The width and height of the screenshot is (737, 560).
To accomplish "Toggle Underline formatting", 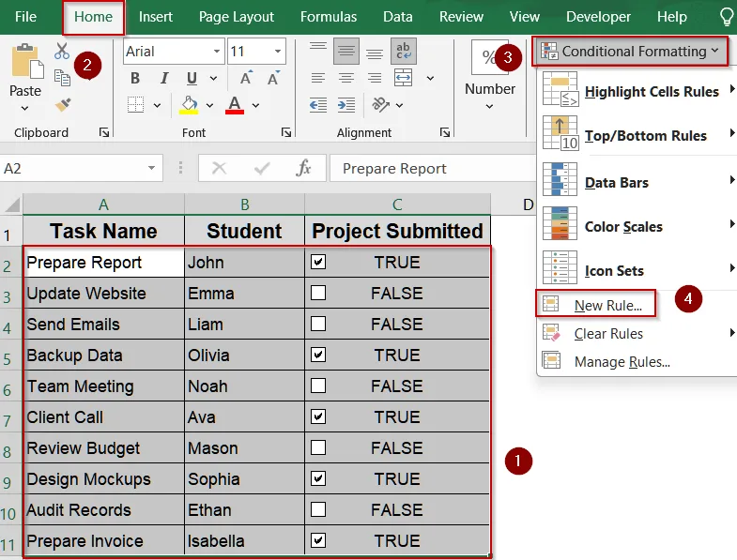I will [x=192, y=78].
